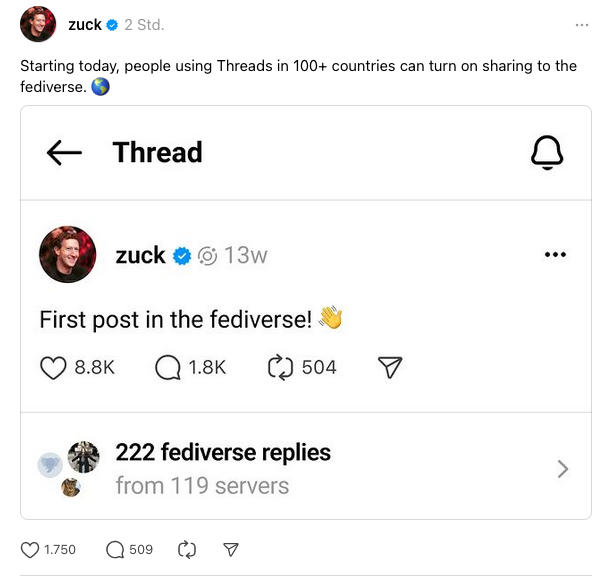Click the outer post's repost arrows icon
Screen dimensions: 612x579
tap(186, 549)
